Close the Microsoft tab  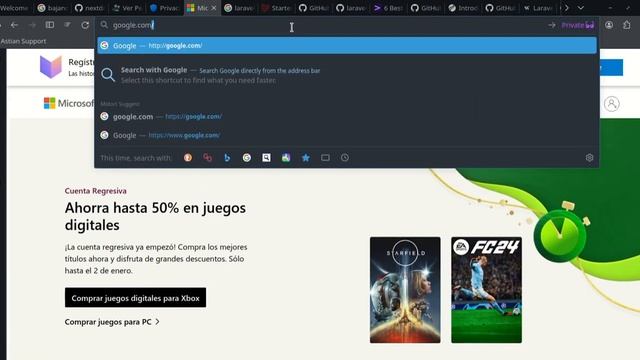coord(214,8)
